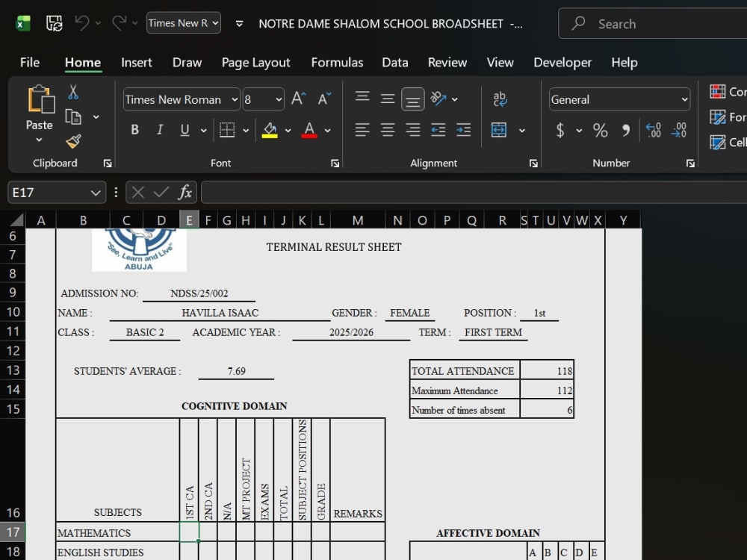The image size is (747, 560).
Task: Switch to the Formulas tab
Action: 337,63
